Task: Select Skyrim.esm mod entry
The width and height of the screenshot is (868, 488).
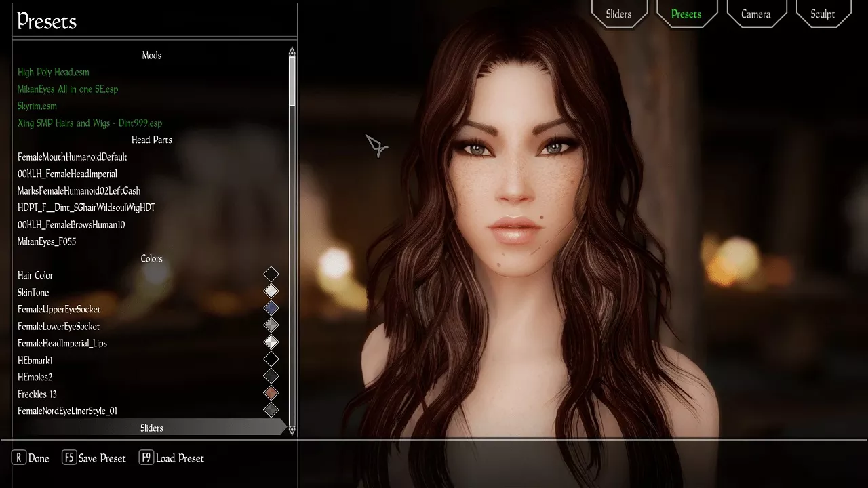Action: pyautogui.click(x=37, y=106)
